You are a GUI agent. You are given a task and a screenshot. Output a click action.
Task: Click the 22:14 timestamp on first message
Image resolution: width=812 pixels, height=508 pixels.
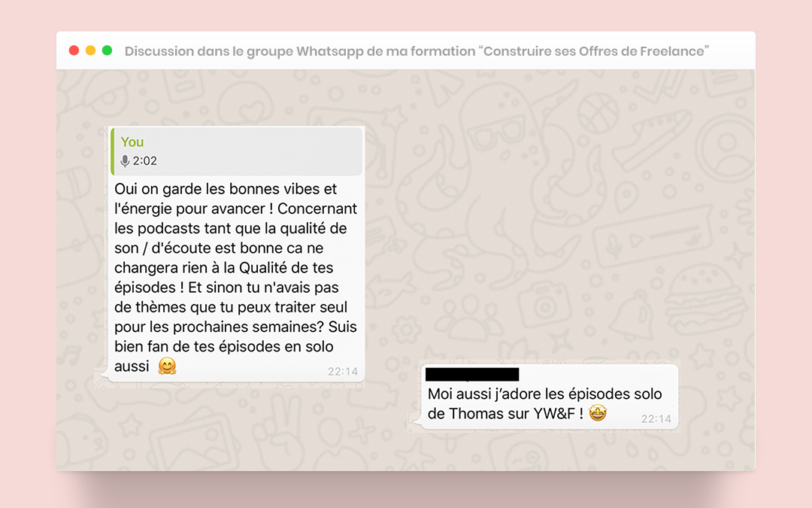[x=343, y=371]
